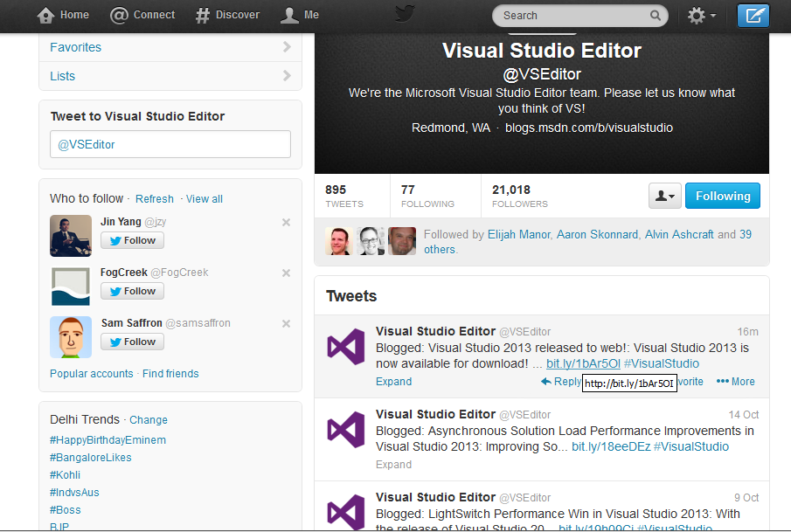The image size is (791, 532).
Task: Dismiss FogCreek suggestion
Action: point(286,273)
